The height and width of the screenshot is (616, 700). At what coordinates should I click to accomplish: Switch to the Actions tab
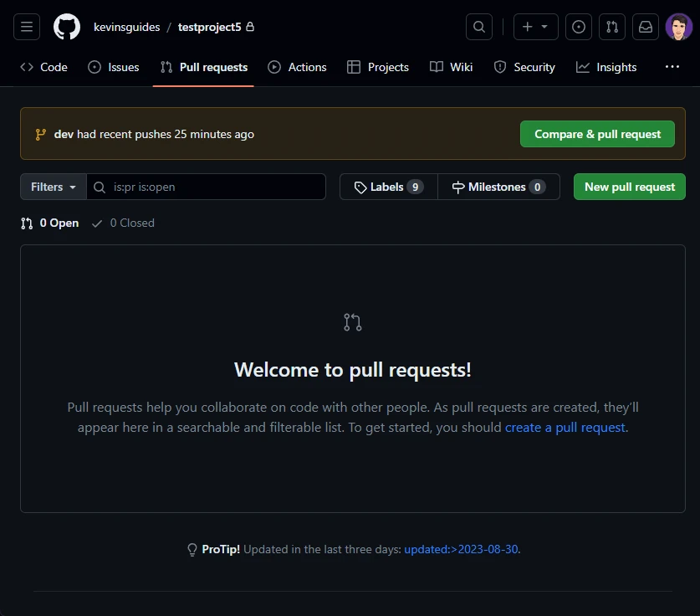coord(298,67)
